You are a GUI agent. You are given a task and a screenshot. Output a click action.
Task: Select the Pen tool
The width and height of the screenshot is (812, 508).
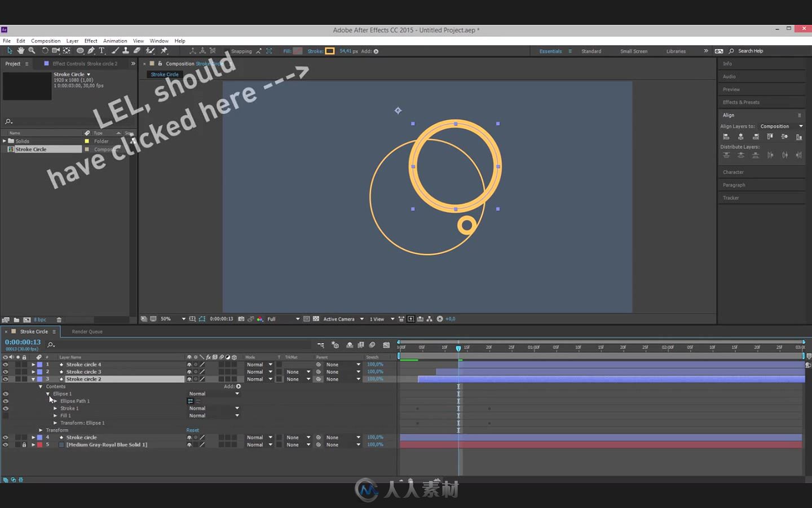[x=91, y=51]
